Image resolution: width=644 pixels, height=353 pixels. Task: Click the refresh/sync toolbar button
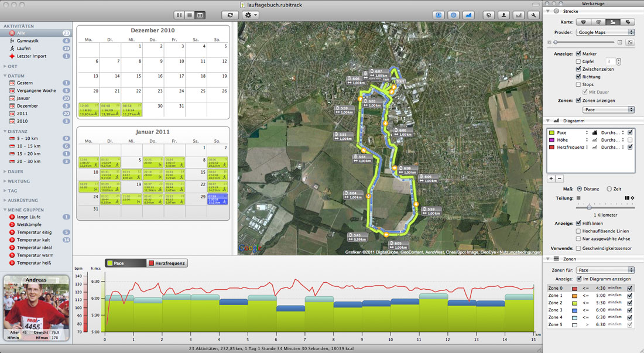pyautogui.click(x=231, y=15)
